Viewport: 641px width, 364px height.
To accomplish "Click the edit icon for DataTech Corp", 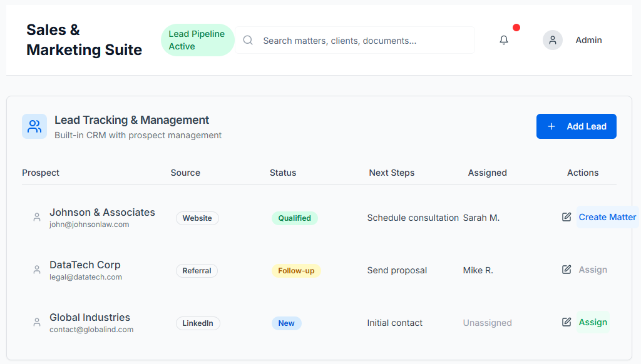I will click(567, 270).
